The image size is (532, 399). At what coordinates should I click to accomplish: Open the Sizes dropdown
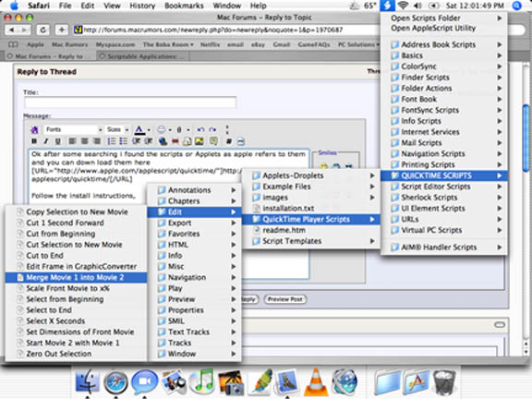(117, 129)
